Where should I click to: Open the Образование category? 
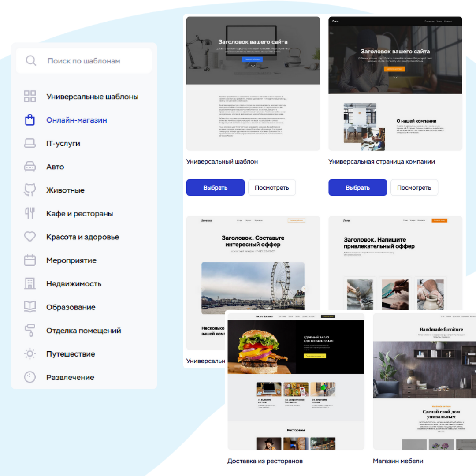(x=71, y=307)
